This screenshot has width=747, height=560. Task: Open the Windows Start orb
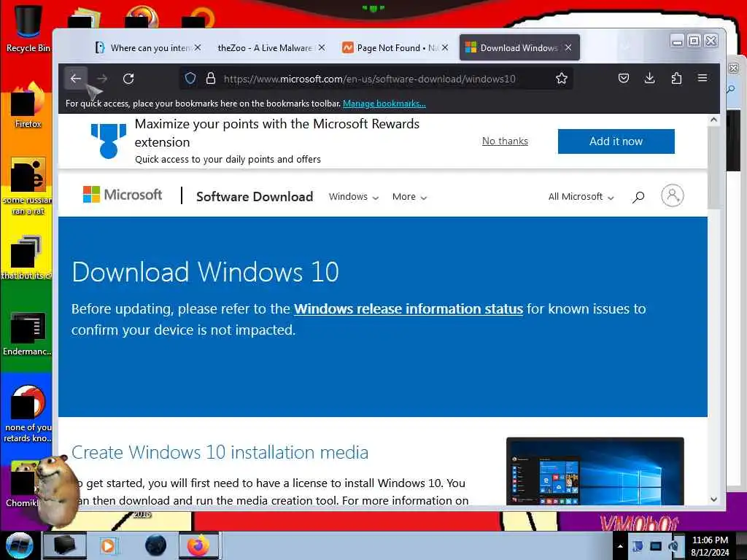pyautogui.click(x=19, y=545)
